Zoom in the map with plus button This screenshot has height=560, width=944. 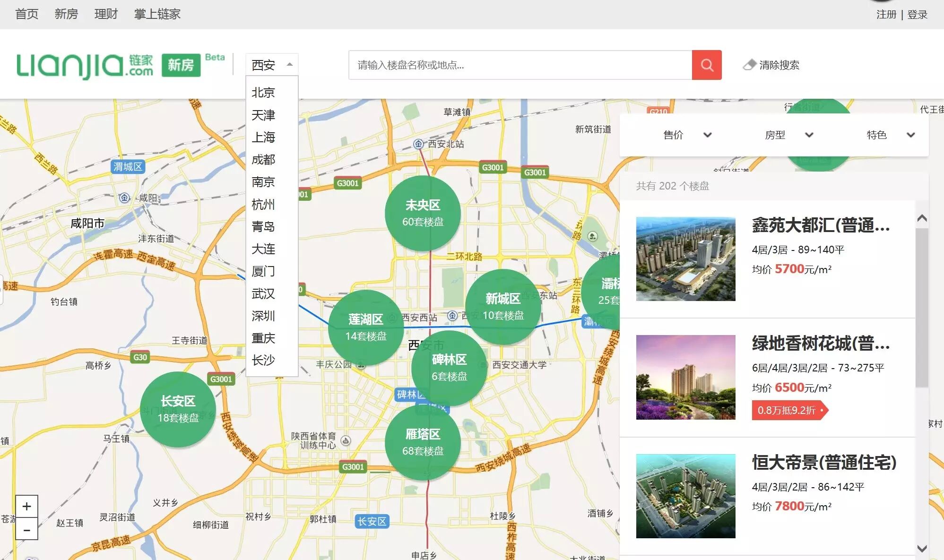click(x=26, y=507)
